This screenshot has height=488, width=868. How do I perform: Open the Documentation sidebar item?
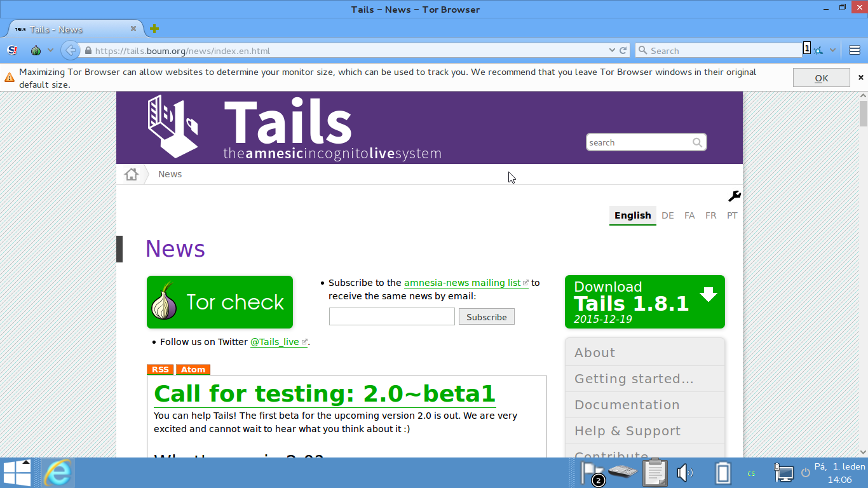(645, 405)
